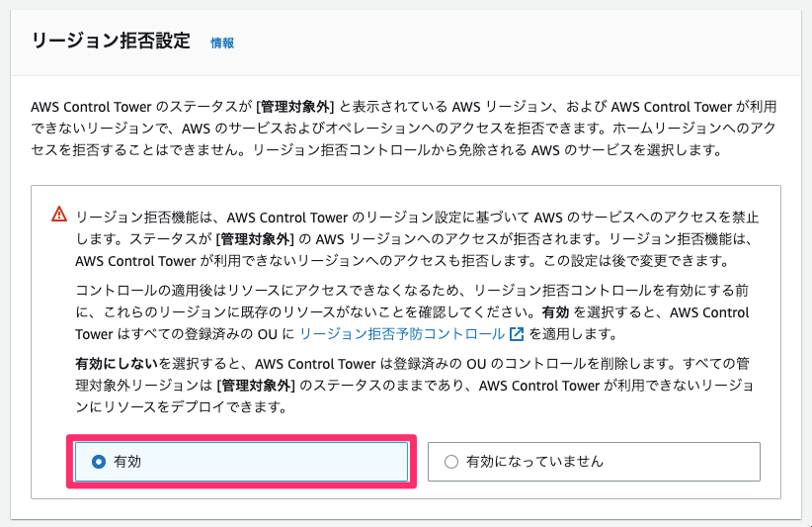Click the external link arrow icon

pyautogui.click(x=517, y=334)
